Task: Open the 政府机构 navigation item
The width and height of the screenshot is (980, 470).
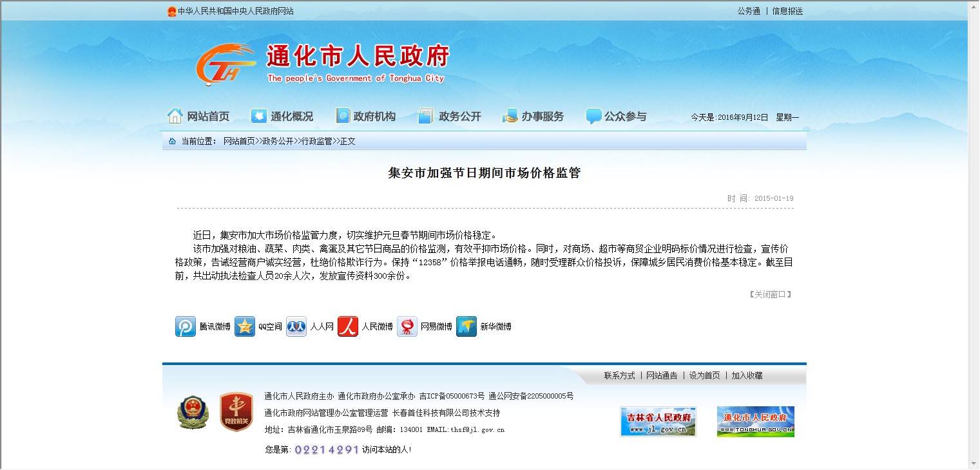Action: click(366, 117)
